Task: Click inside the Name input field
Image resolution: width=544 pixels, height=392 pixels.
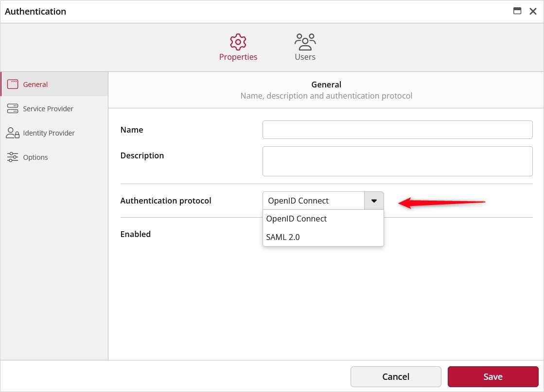Action: [x=397, y=130]
